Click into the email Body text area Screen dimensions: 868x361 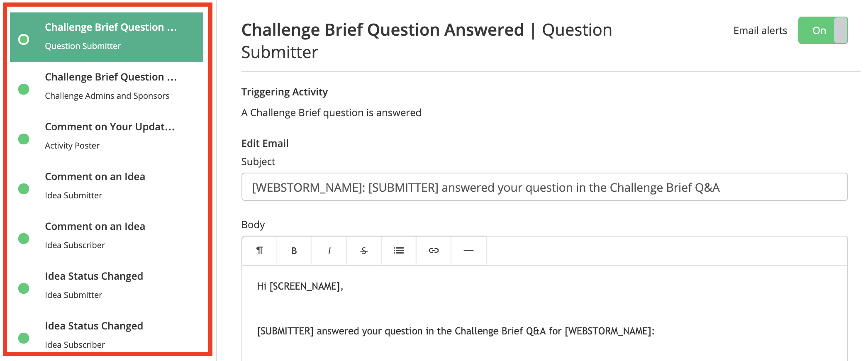click(x=544, y=313)
